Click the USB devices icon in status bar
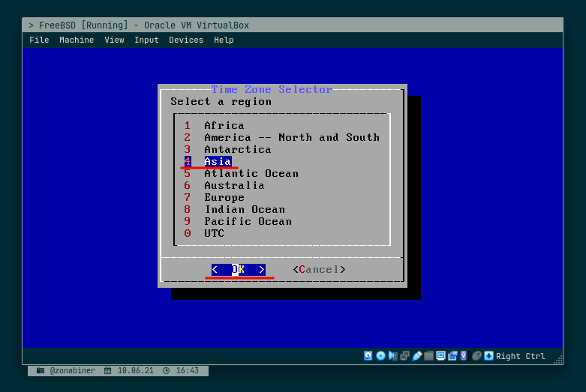Image resolution: width=586 pixels, height=392 pixels. click(417, 356)
